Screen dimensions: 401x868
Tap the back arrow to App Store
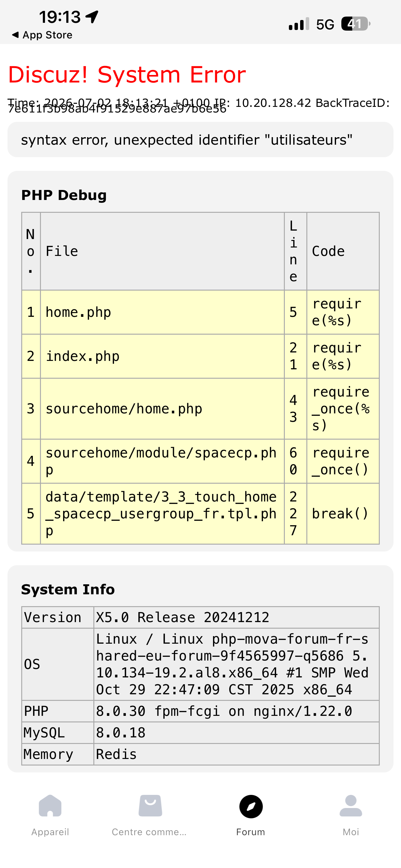tap(15, 35)
